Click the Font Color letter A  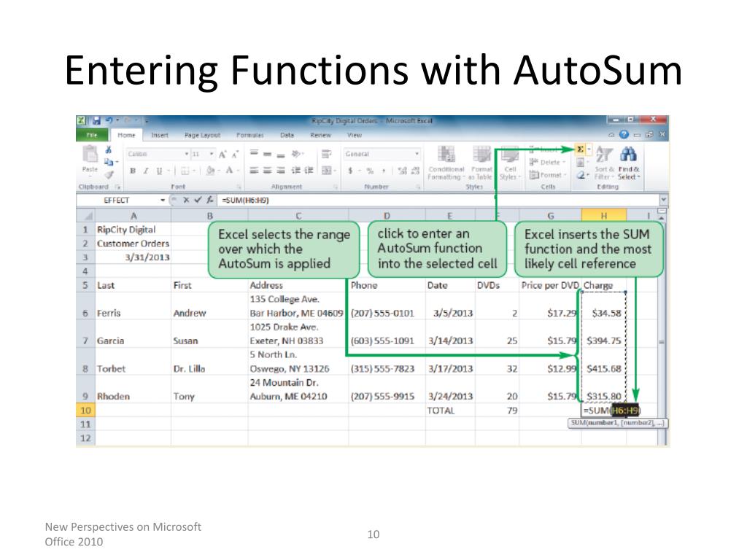(x=230, y=171)
